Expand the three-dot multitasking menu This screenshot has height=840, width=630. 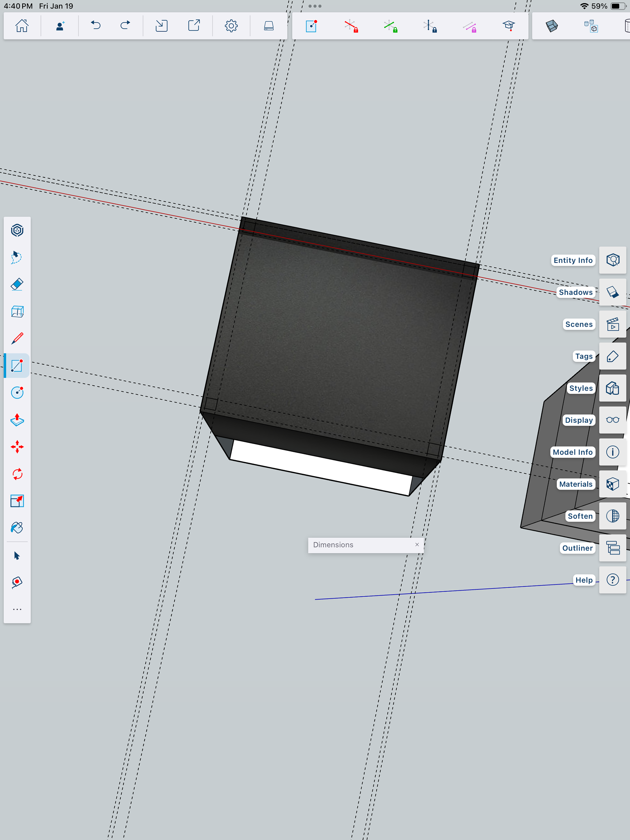pos(315,6)
